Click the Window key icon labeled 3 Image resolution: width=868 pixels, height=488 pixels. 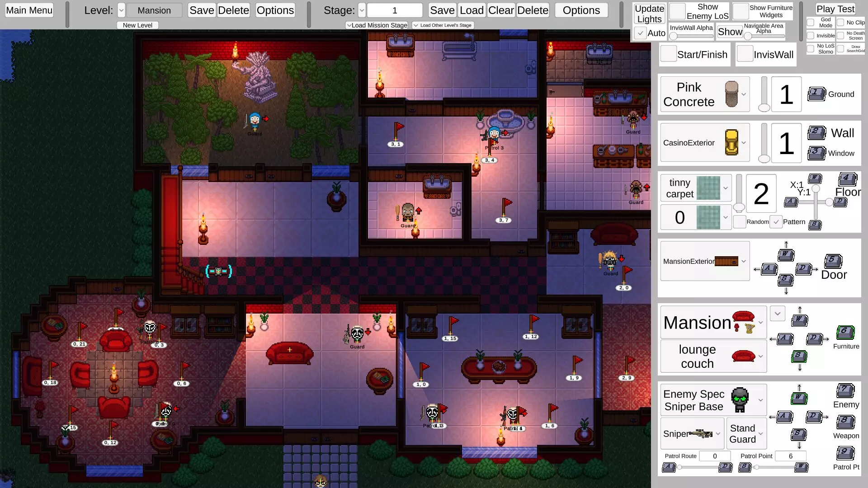click(816, 153)
